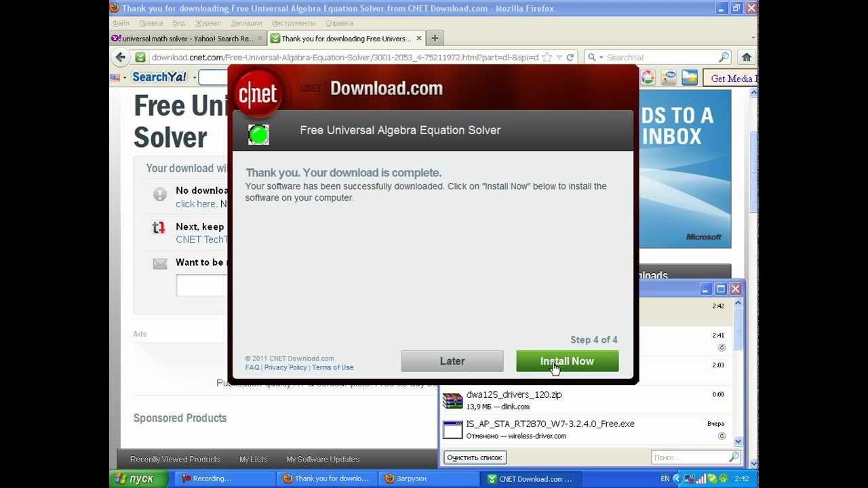
Task: Open a new tab with plus button
Action: click(x=435, y=39)
